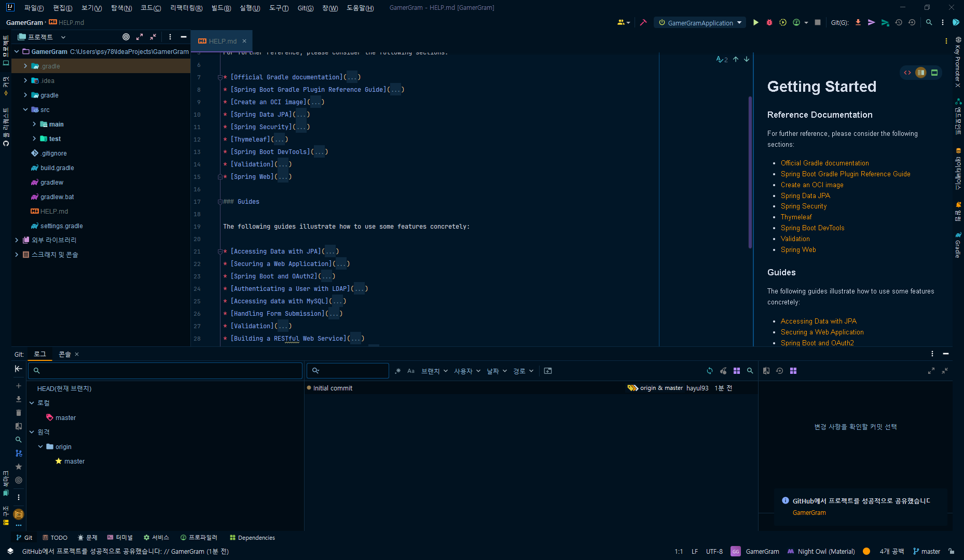The width and height of the screenshot is (964, 560).
Task: Toggle read-only lock icon in status bar
Action: tap(951, 551)
